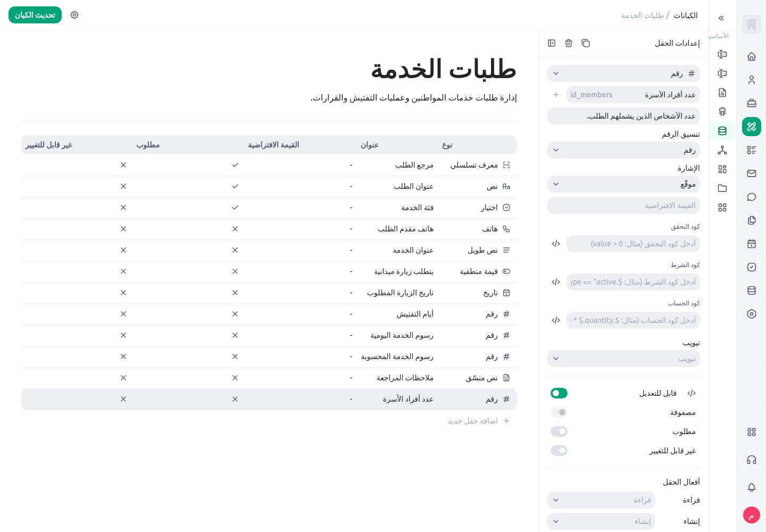Click the الكيانات breadcrumb
This screenshot has width=766, height=532.
[x=686, y=15]
